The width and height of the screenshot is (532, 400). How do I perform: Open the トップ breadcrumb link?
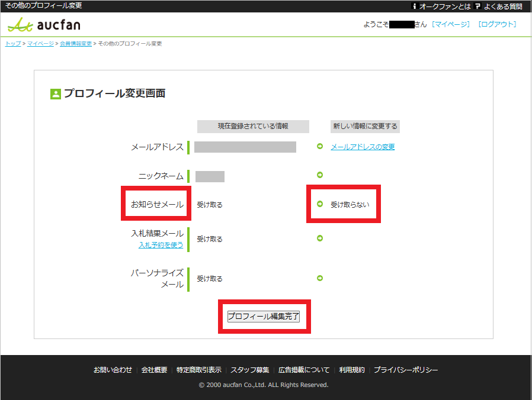pyautogui.click(x=13, y=44)
